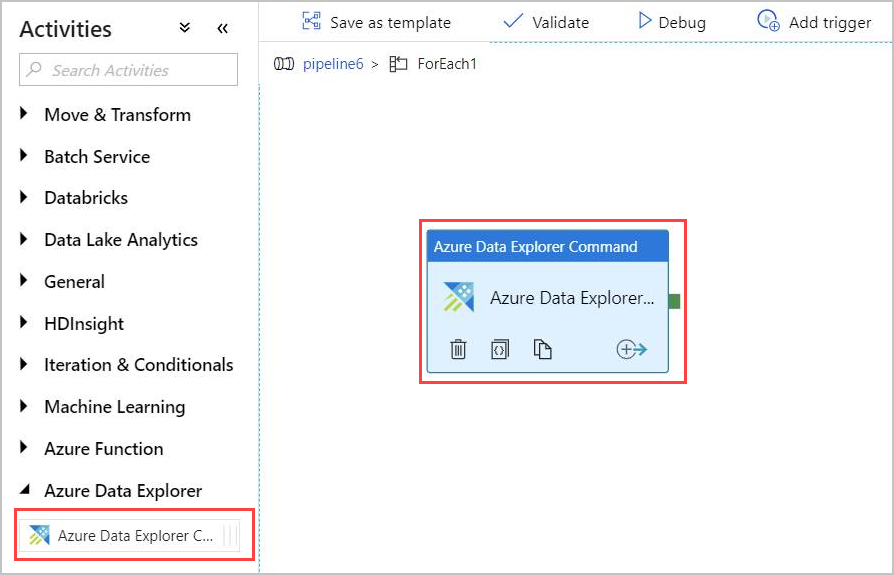Viewport: 894px width, 575px height.
Task: Click Debug button text
Action: point(682,23)
